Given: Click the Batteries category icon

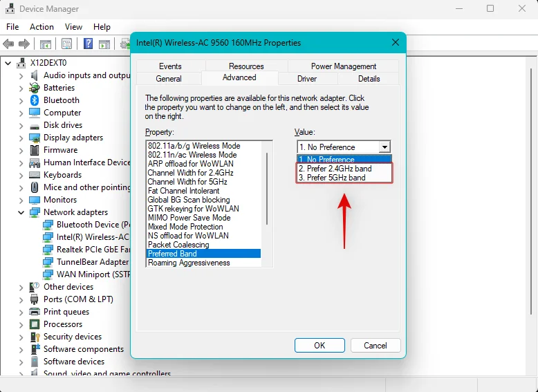Looking at the screenshot, I should (35, 88).
